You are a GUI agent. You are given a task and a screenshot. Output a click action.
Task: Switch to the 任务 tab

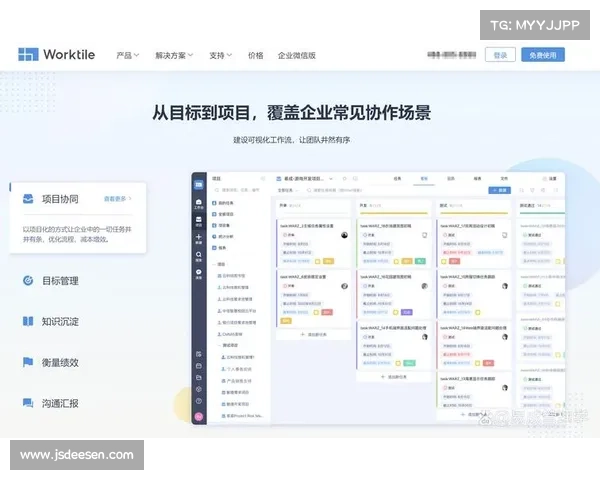coord(398,179)
